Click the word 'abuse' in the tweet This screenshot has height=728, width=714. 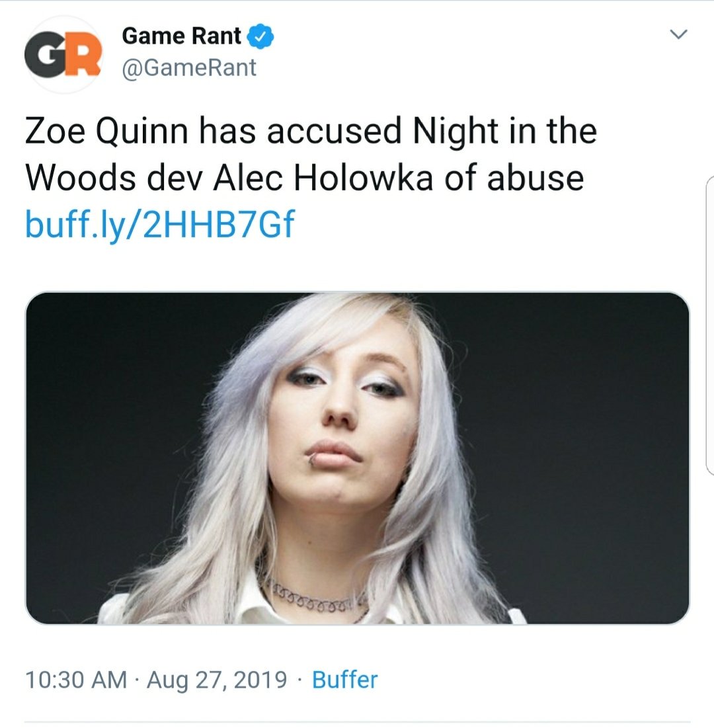(x=535, y=179)
